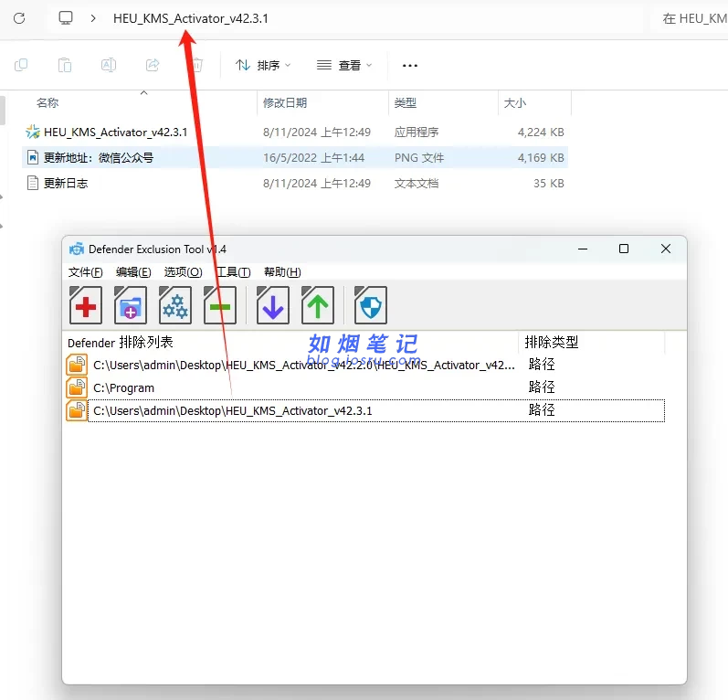Open the 查看 view dropdown
Viewport: 728px width, 700px height.
point(344,65)
